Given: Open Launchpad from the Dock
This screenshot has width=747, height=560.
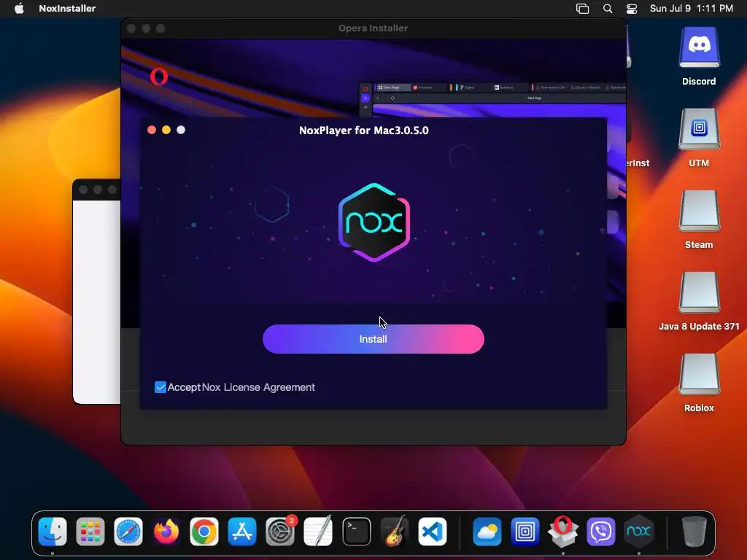Looking at the screenshot, I should point(90,532).
